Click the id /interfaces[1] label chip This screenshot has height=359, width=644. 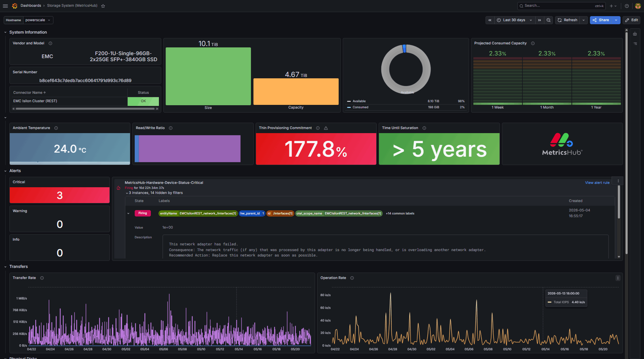click(280, 213)
